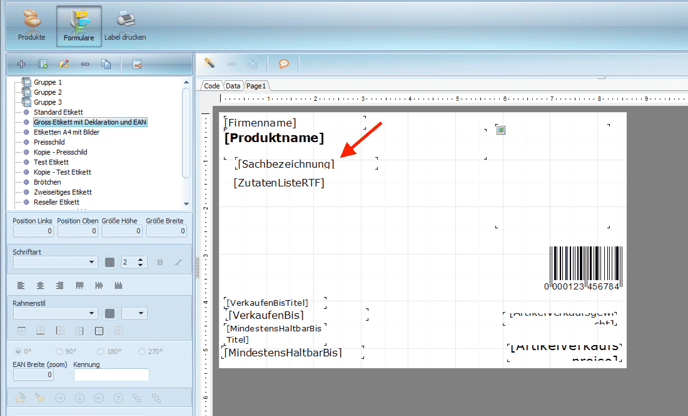Screen dimensions: 688x416
Task: Switch to the Data tab
Action: tap(233, 86)
